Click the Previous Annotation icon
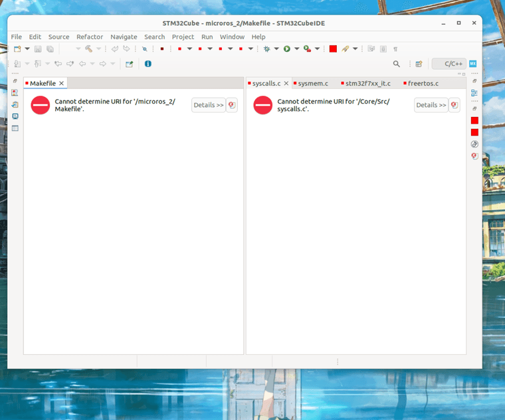 (x=38, y=64)
